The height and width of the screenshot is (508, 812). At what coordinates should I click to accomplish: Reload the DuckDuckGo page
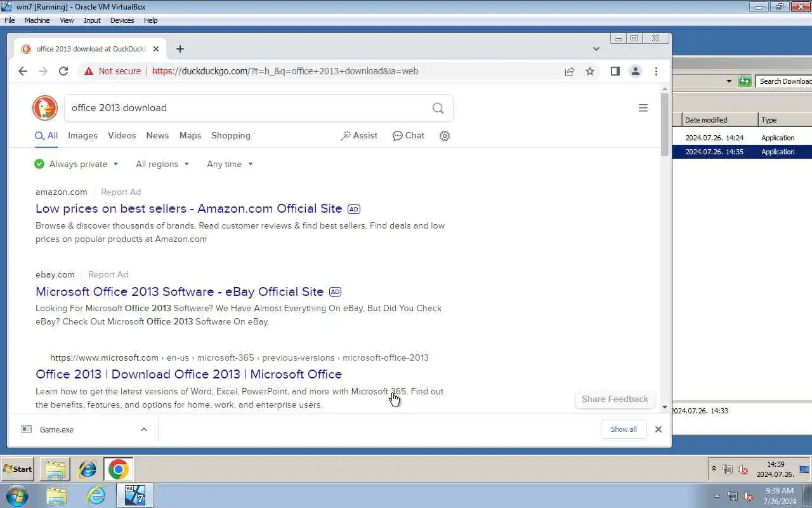[x=63, y=71]
